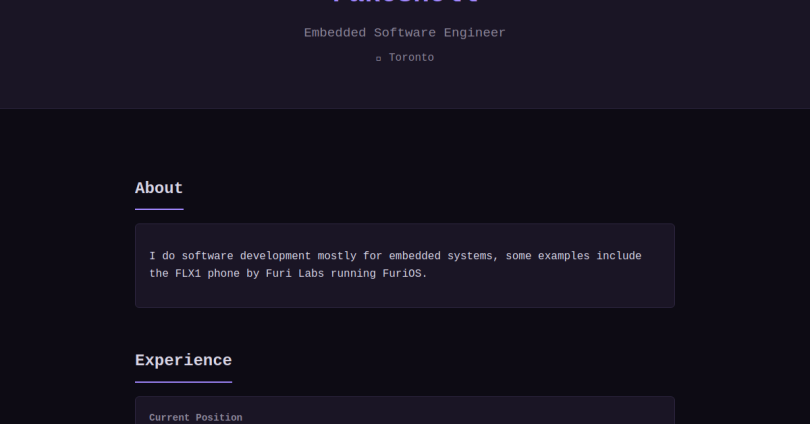810x424 pixels.
Task: Click the purple underline beneath Experience
Action: tap(183, 382)
